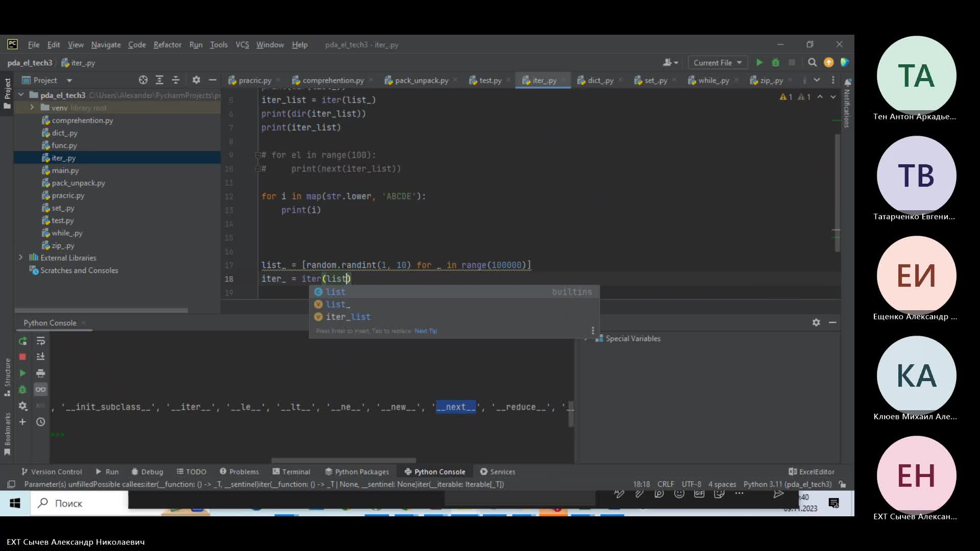Click Windows Start button
This screenshot has height=551, width=980.
pos(15,504)
